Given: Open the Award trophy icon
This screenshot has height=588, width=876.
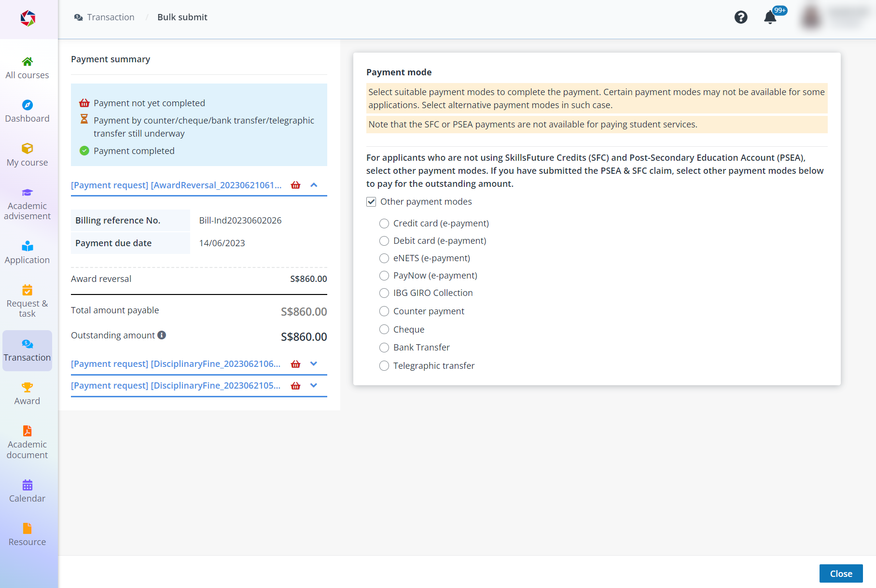Looking at the screenshot, I should pos(28,387).
